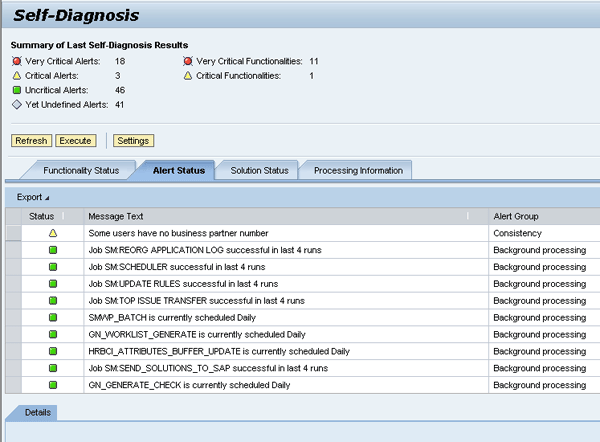Click the Execute button
The height and width of the screenshot is (442, 600).
pos(75,141)
